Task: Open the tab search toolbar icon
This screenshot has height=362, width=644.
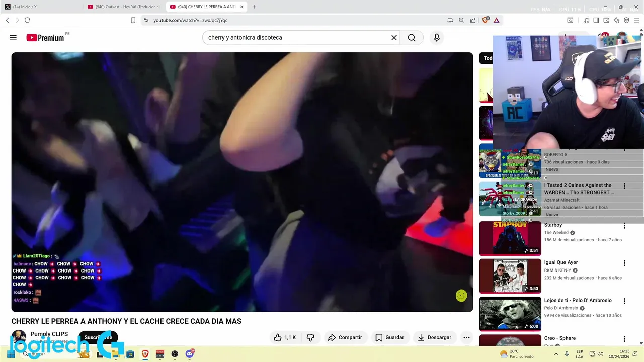Action: (x=570, y=20)
